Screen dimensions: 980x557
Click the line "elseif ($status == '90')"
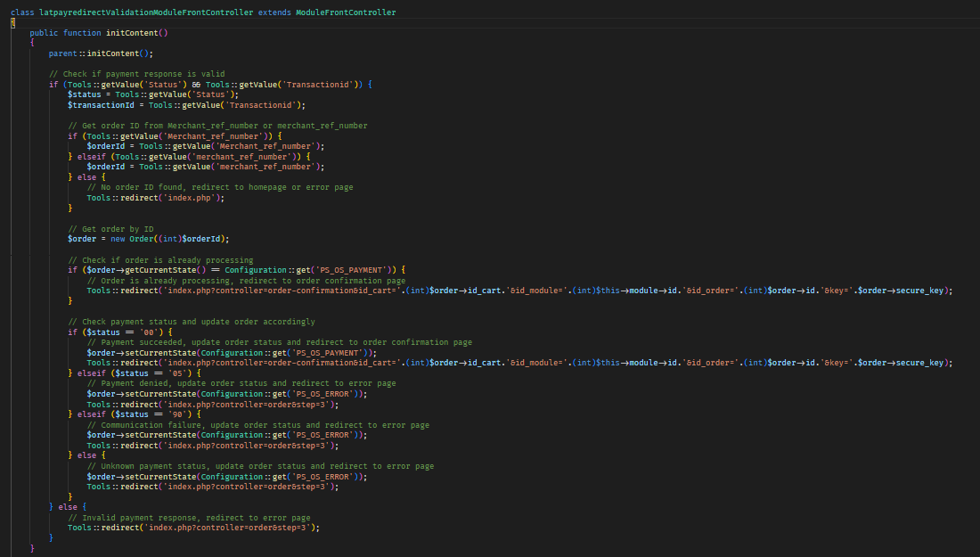[x=135, y=414]
